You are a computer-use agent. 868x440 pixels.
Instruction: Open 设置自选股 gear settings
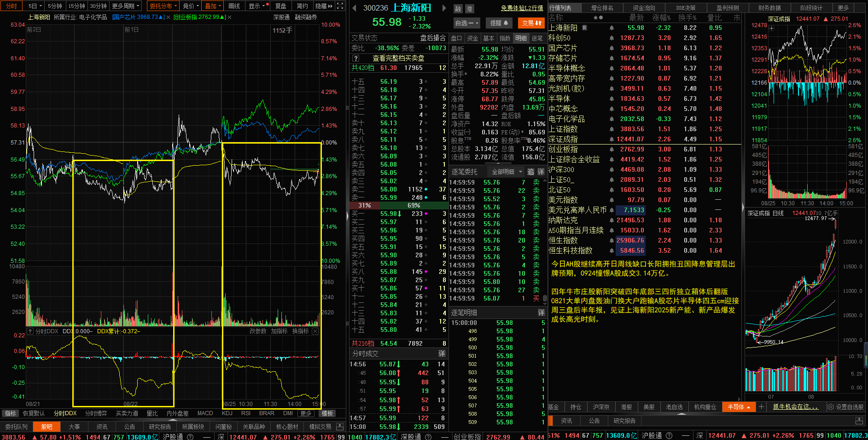(845, 407)
